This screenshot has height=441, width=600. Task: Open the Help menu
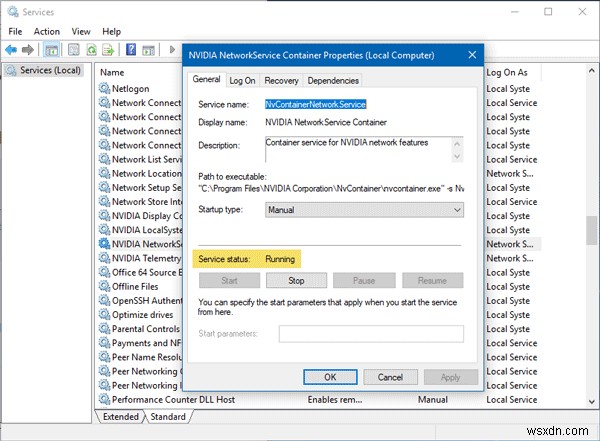click(111, 31)
